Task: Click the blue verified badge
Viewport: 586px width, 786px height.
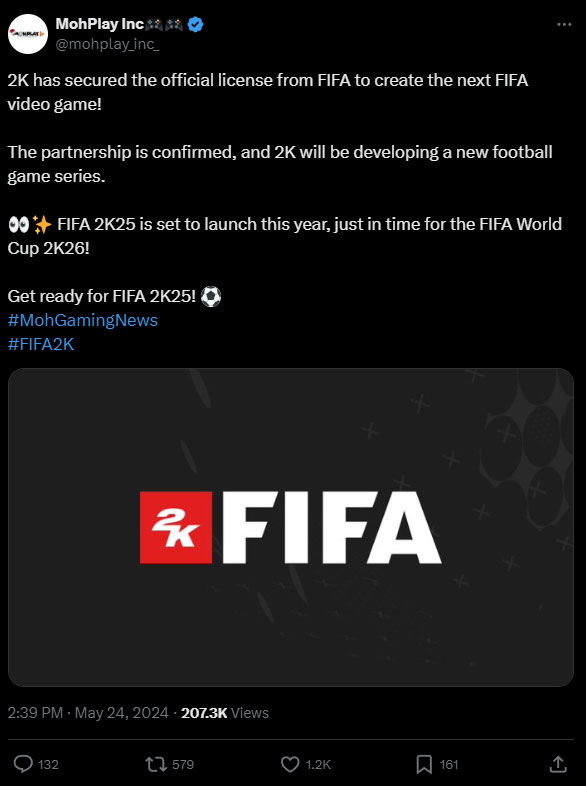Action: [195, 24]
